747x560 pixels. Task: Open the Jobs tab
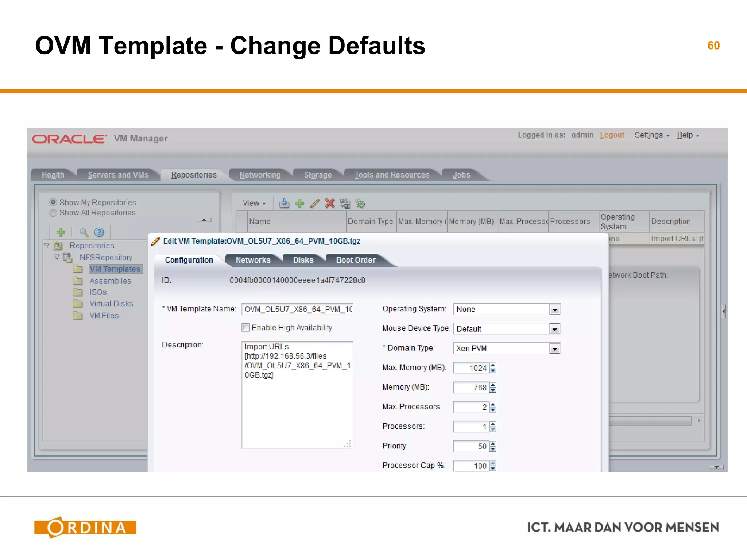coord(461,175)
